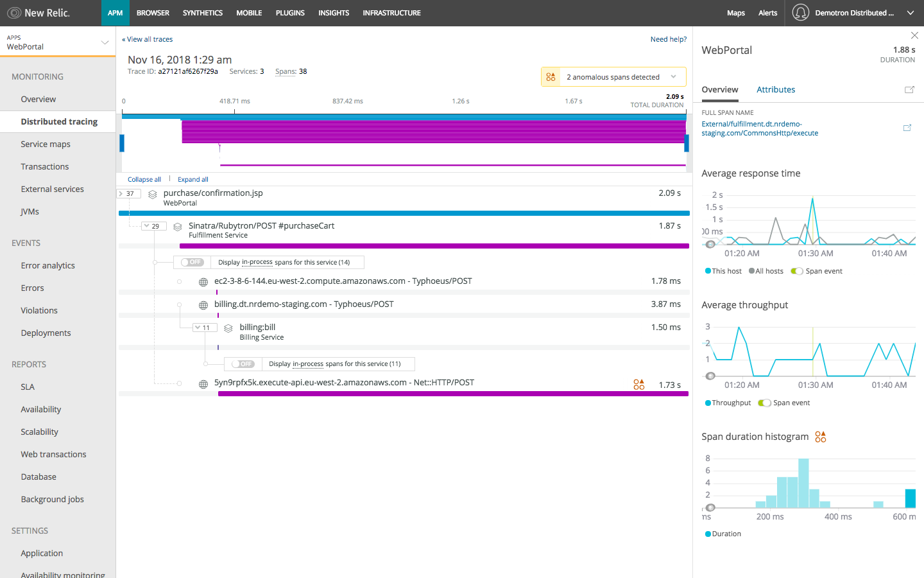Screen dimensions: 924x578
Task: Toggle Throughput legend item
Action: tap(728, 403)
